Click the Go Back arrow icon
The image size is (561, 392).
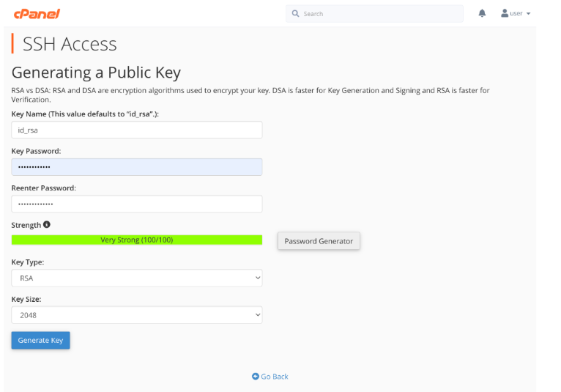tap(256, 377)
